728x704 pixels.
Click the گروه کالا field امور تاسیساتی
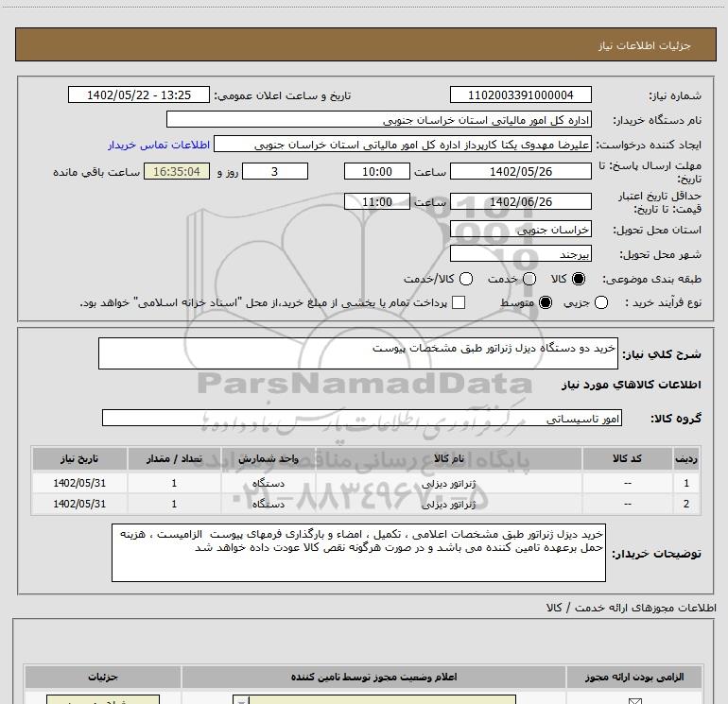click(x=362, y=418)
